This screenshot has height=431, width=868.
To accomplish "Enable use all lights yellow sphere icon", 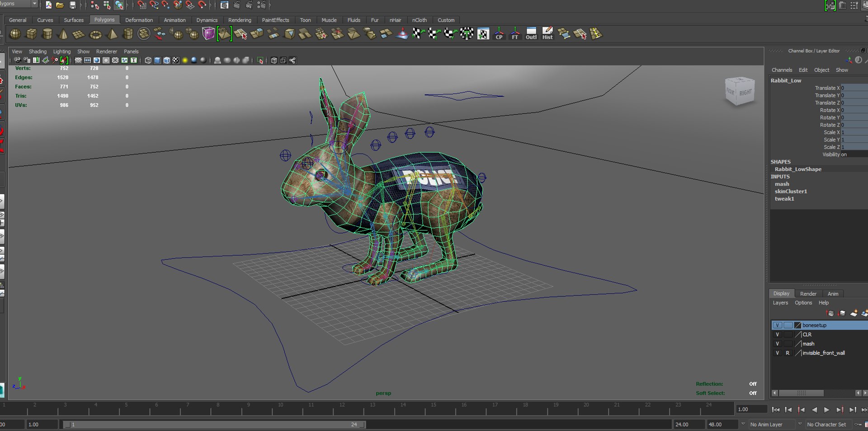I will coord(185,61).
